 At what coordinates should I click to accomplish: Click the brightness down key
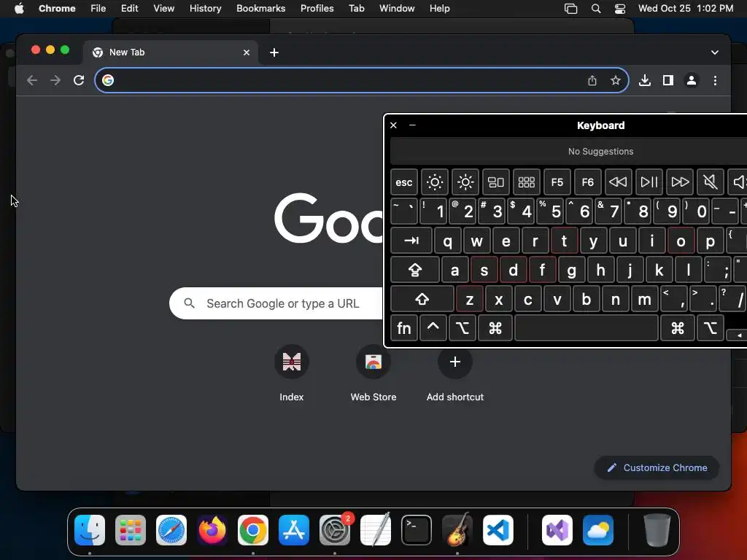click(435, 182)
